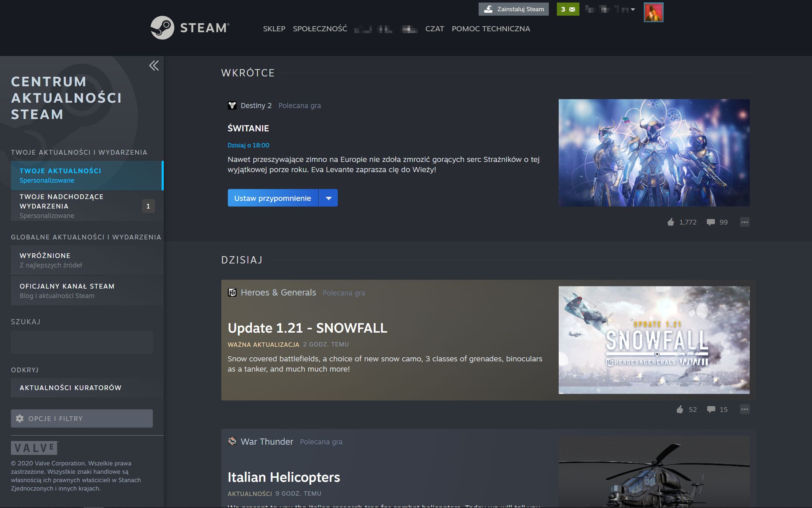Like the Heroes & Generals Snowfall update

coord(680,409)
